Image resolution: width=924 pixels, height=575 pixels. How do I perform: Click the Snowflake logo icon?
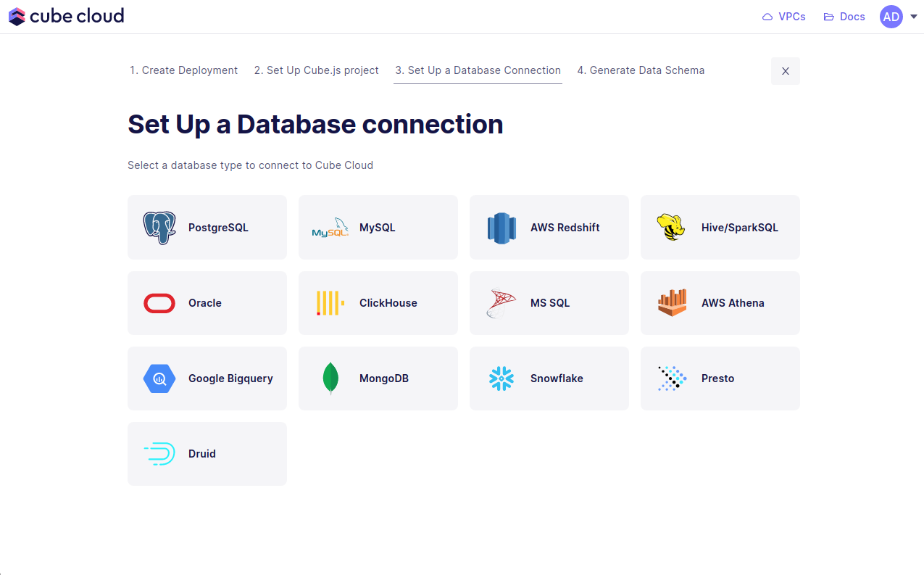point(501,378)
